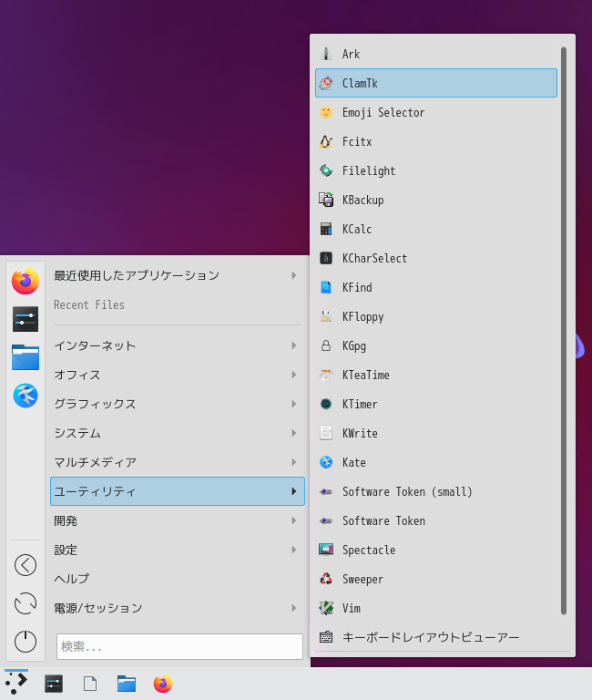
Task: Click the Kate icon in Utilities list
Action: click(x=326, y=462)
